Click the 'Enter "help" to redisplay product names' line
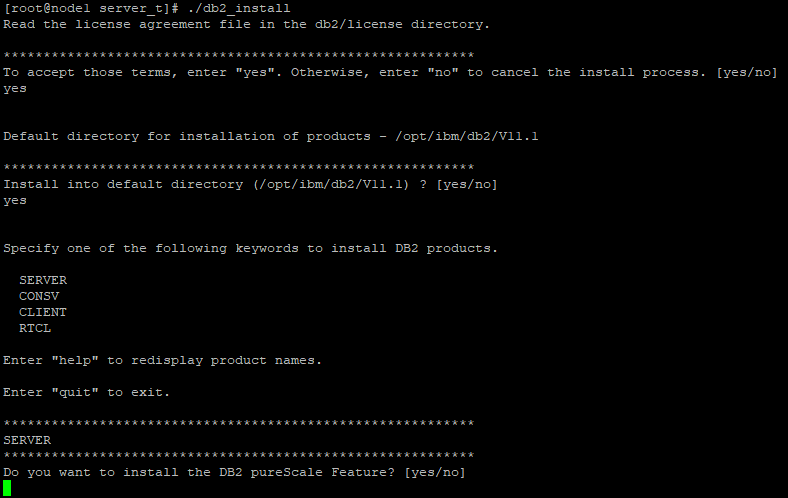 click(x=162, y=360)
